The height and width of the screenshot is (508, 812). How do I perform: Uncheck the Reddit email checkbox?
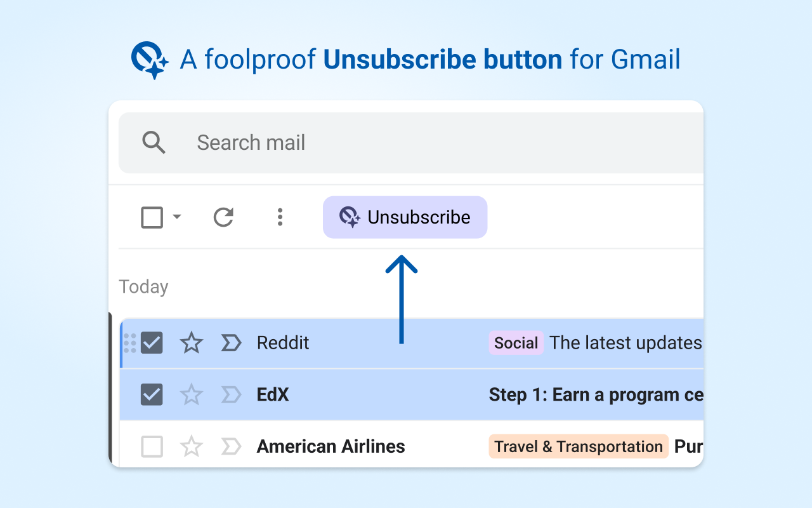tap(152, 343)
